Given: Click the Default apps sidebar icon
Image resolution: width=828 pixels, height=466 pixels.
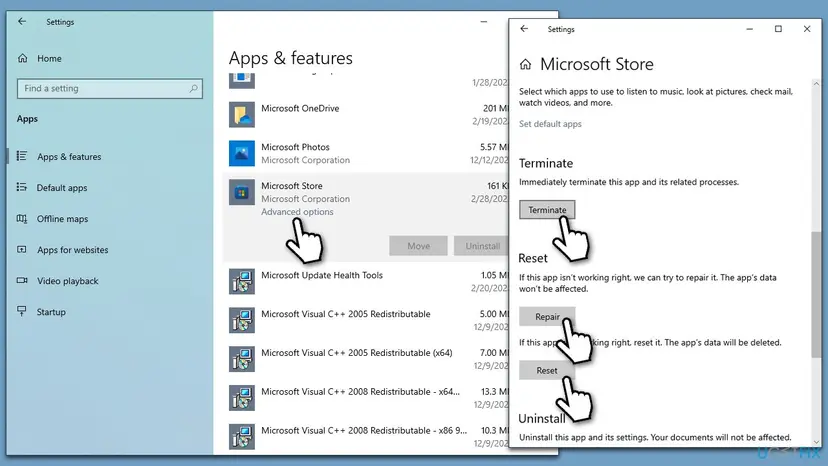Looking at the screenshot, I should pyautogui.click(x=22, y=187).
